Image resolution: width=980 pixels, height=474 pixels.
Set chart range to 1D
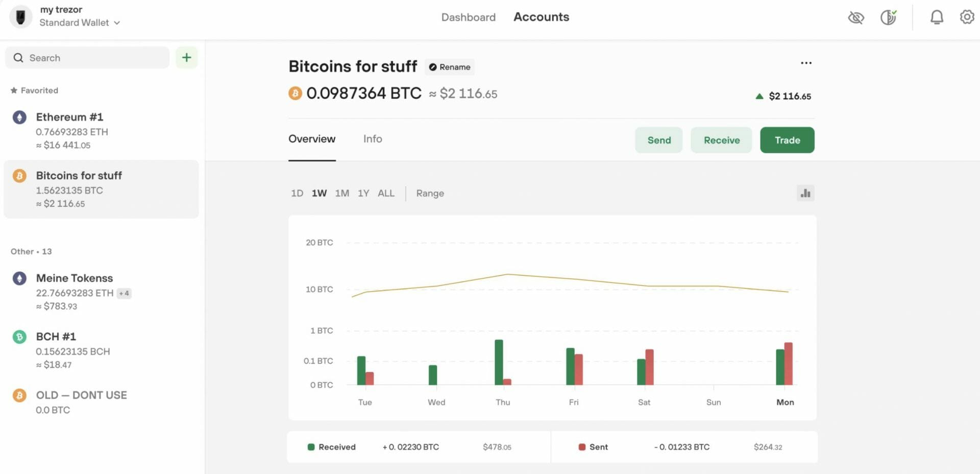point(297,194)
